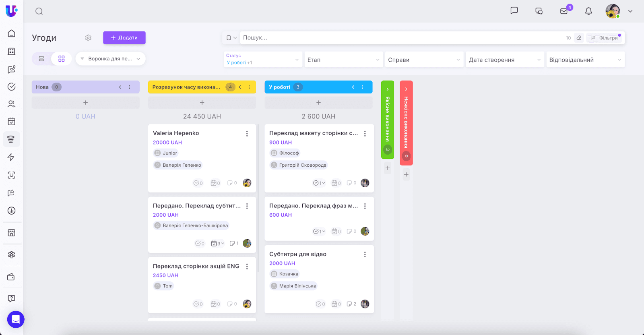Open the support chat widget button
Screen dimensions: 644x335
[16, 319]
